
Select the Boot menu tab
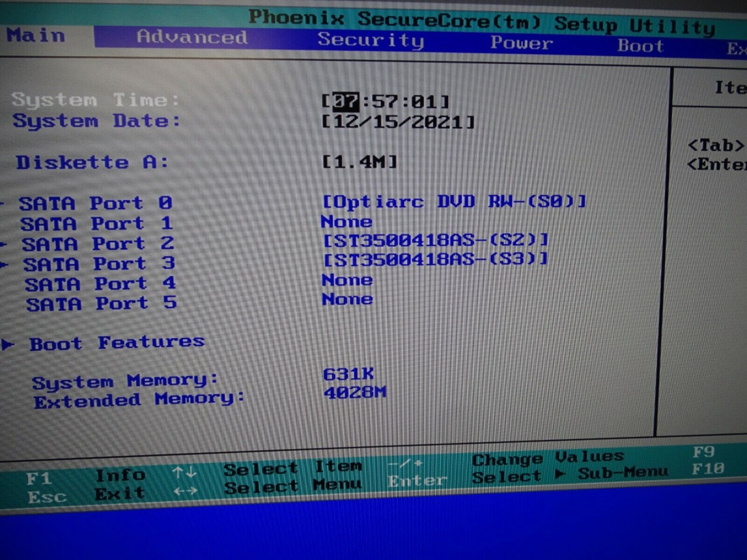tap(640, 46)
